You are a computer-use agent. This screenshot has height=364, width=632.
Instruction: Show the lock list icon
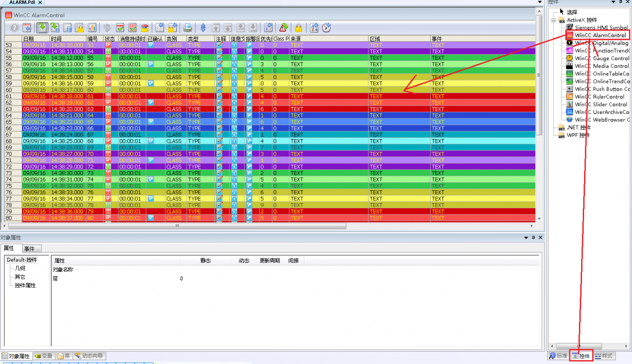[x=79, y=28]
